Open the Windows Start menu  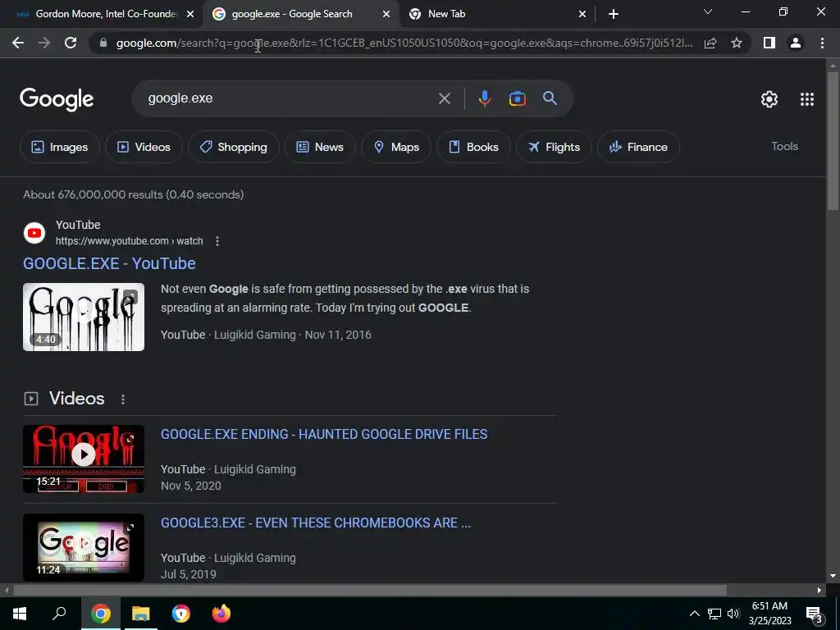[20, 614]
